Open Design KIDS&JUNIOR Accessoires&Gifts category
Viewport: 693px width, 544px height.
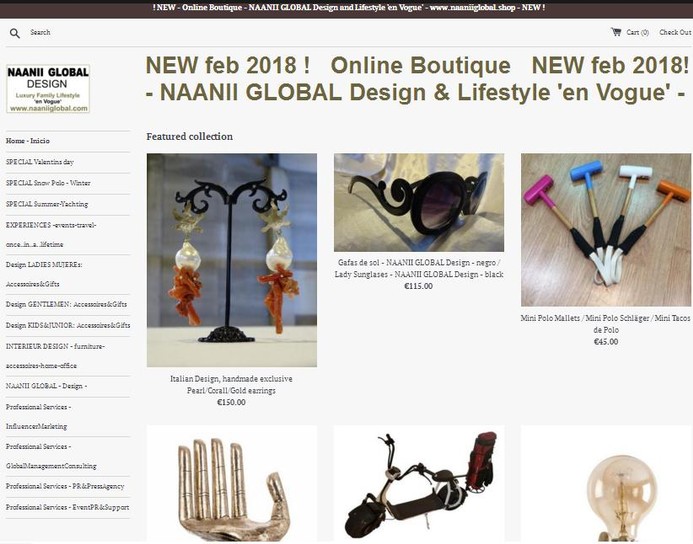68,326
